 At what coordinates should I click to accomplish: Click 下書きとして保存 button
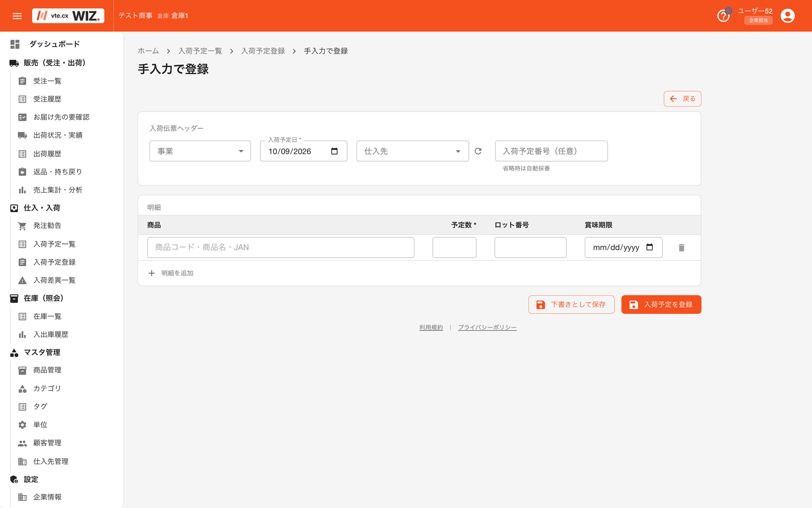(x=571, y=304)
